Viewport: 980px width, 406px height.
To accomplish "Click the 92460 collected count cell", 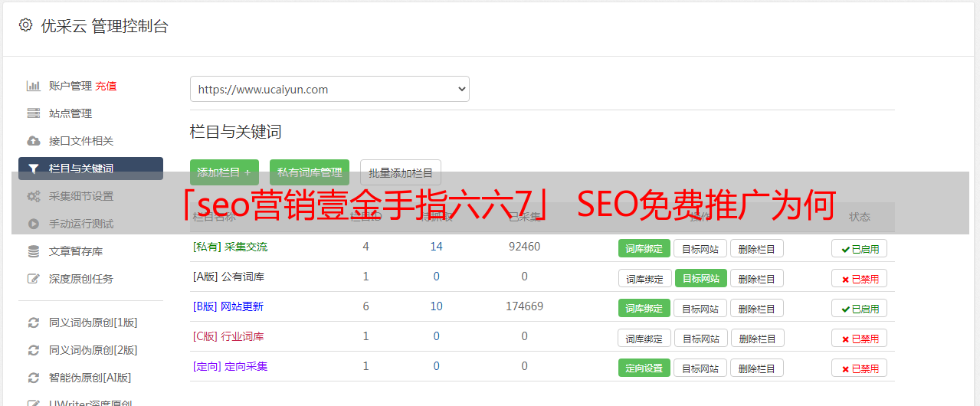I will (x=524, y=247).
